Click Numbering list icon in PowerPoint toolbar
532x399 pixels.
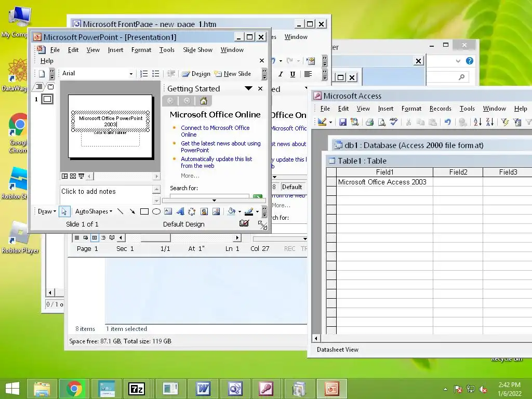click(144, 74)
